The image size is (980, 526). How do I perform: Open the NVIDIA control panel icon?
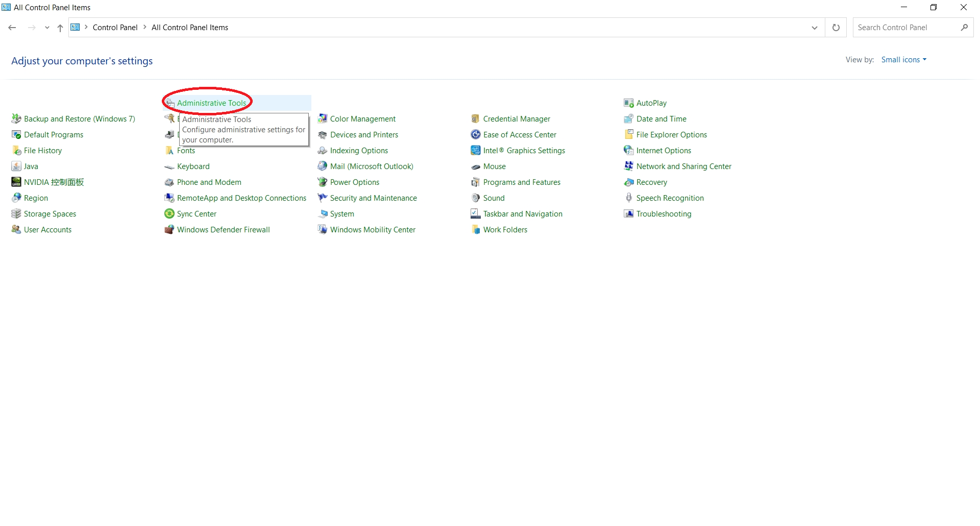point(16,182)
